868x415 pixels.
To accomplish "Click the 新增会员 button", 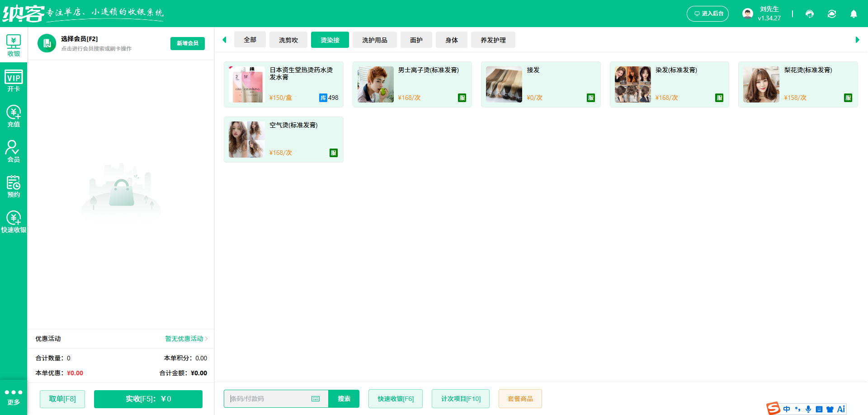I will [x=187, y=43].
